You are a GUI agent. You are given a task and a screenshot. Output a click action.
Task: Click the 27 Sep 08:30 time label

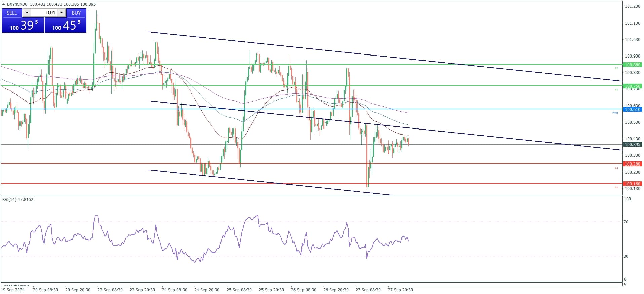[368, 290]
